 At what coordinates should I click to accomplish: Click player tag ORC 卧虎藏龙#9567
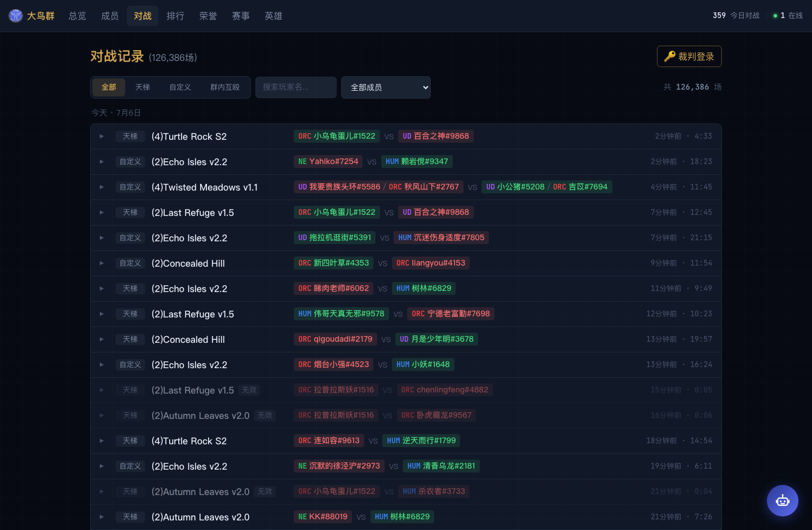(436, 415)
